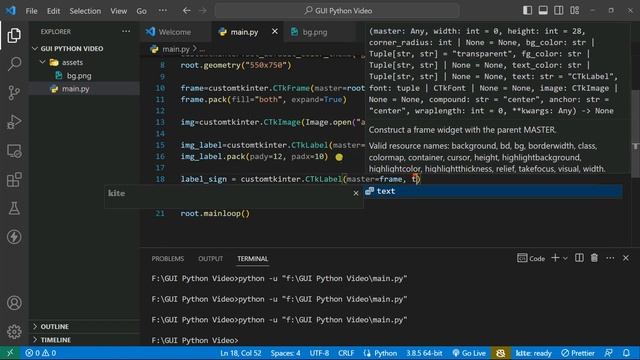Viewport: 640px width, 360px height.
Task: Kill terminal with the trash icon
Action: click(x=594, y=258)
